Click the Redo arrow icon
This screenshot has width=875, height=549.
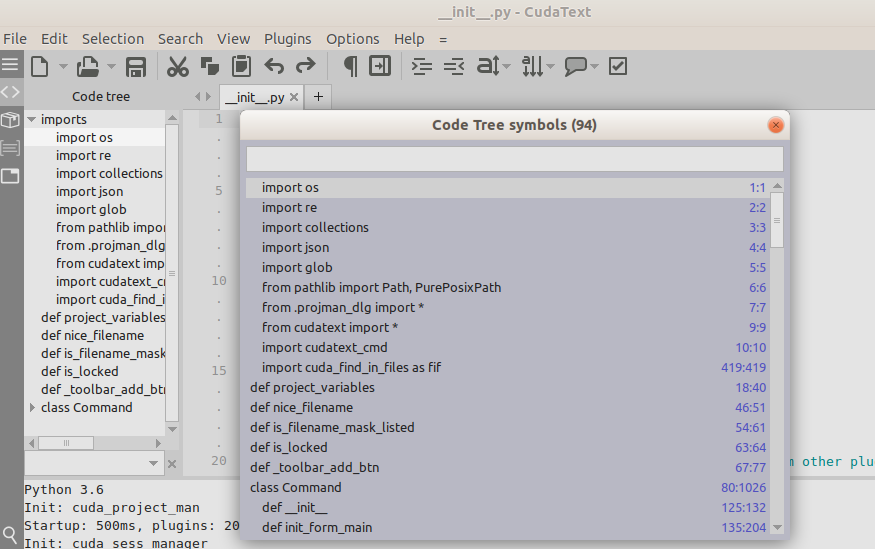tap(306, 67)
